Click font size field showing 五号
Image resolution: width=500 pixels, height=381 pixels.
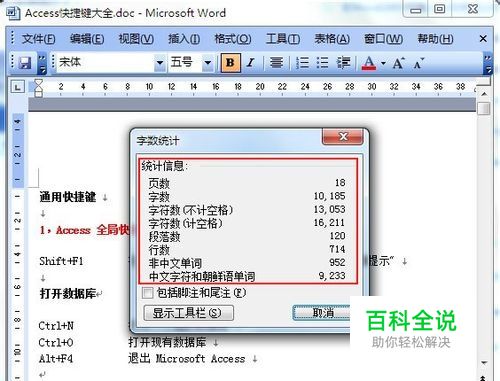pyautogui.click(x=185, y=63)
